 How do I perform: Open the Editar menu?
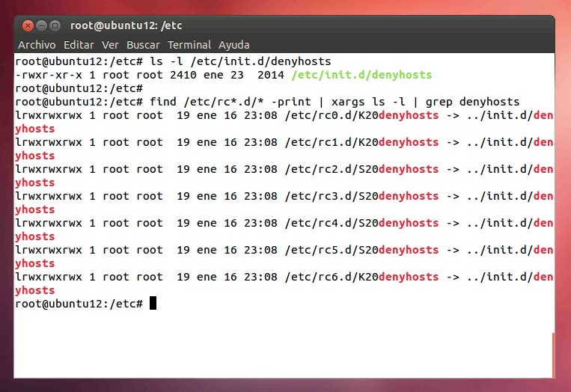[x=79, y=45]
